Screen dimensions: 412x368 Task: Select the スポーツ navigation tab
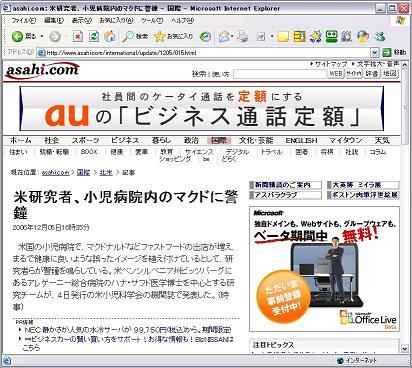tap(86, 140)
